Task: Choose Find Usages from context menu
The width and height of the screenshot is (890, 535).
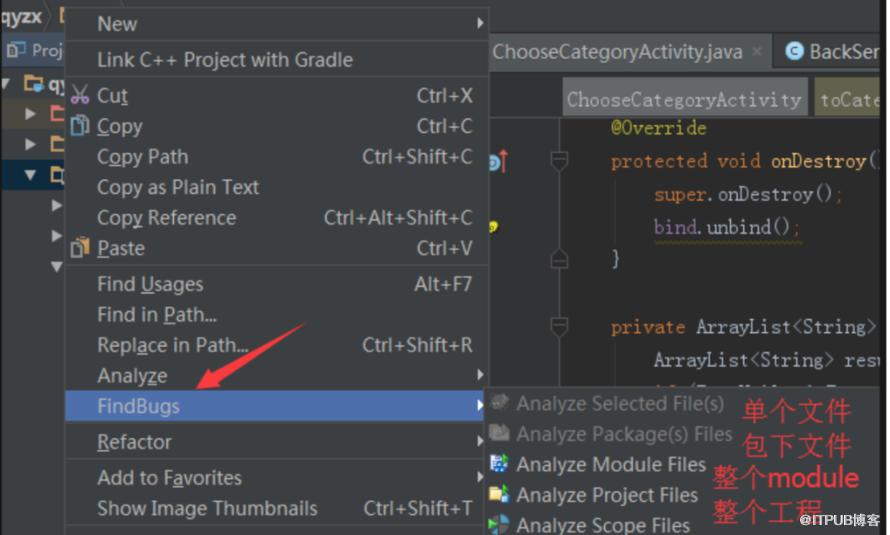Action: tap(150, 284)
